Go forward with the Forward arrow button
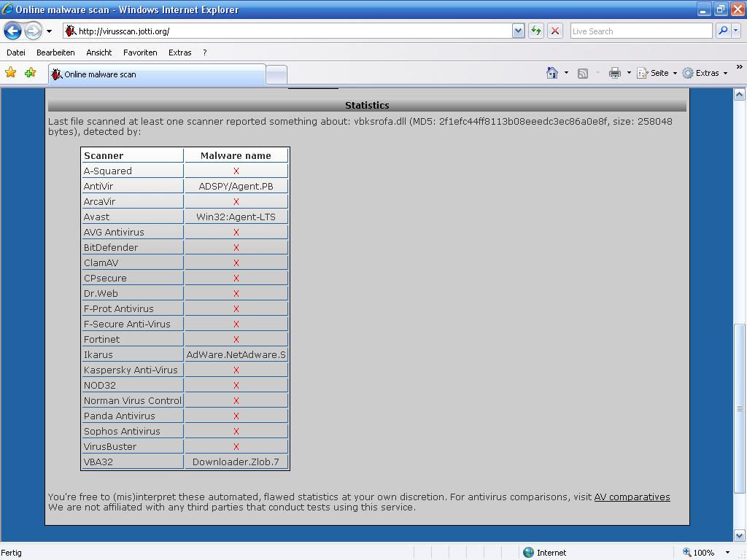 point(33,31)
